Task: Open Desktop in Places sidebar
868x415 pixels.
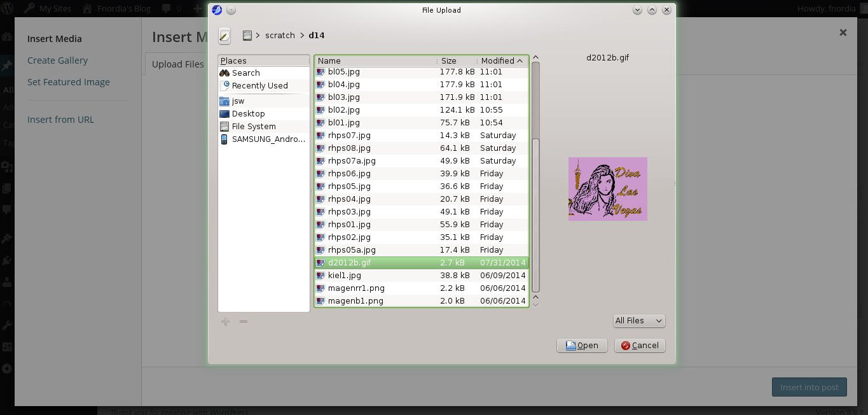Action: click(264, 113)
